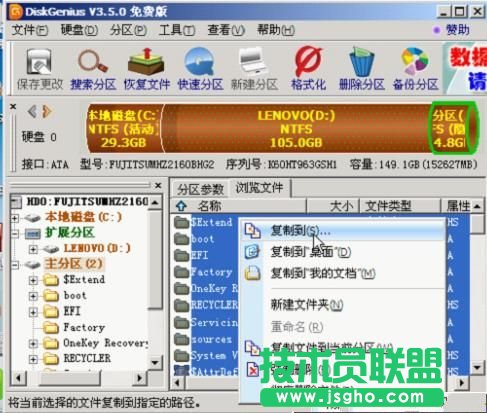Click the Recover Files (恢复文件) icon

click(x=147, y=69)
